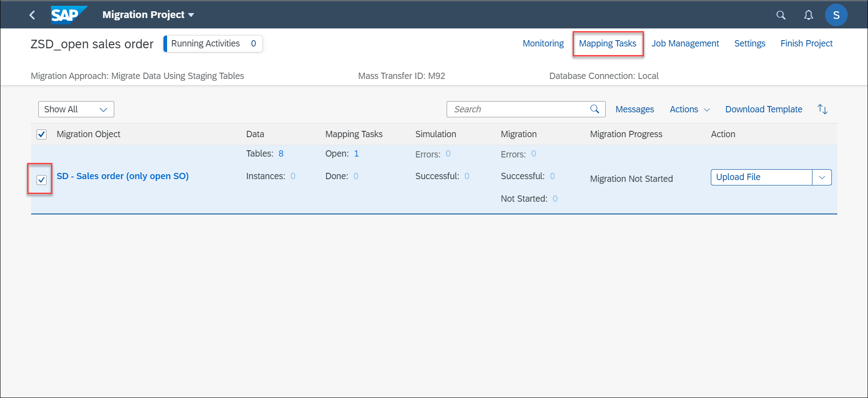Click the back arrow icon
868x398 pixels.
coord(32,15)
